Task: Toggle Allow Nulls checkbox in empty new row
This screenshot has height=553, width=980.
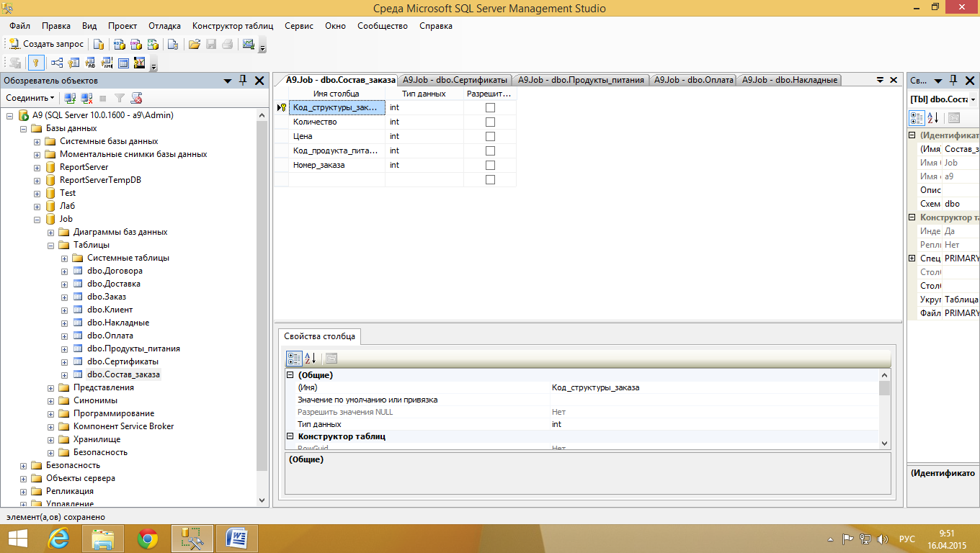Action: (x=490, y=179)
